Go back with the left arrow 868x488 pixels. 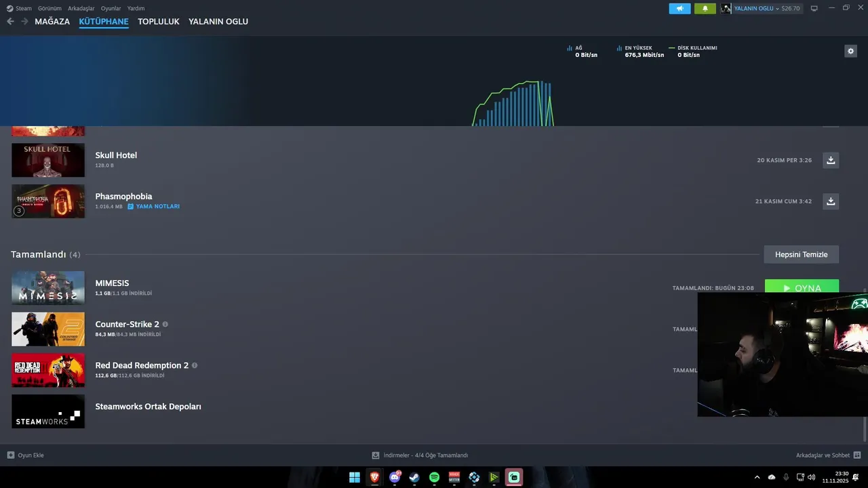coord(10,22)
